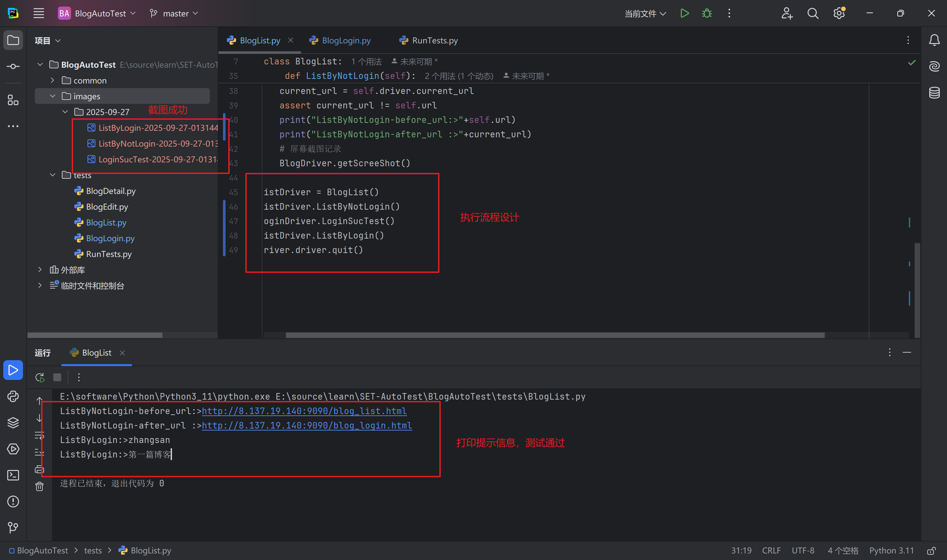This screenshot has height=560, width=947.
Task: Close BlogList run tab
Action: pyautogui.click(x=122, y=353)
